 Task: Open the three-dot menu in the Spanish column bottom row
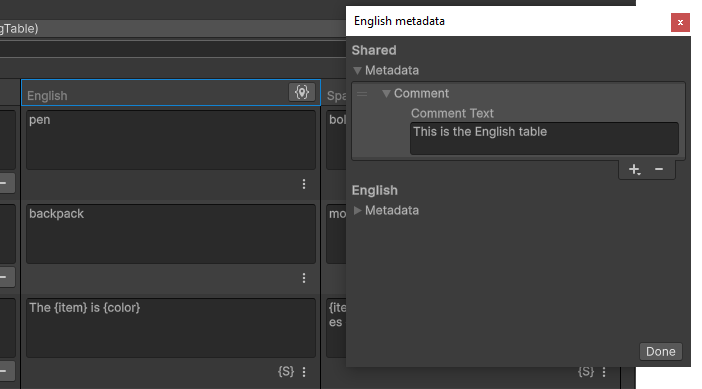coord(604,372)
